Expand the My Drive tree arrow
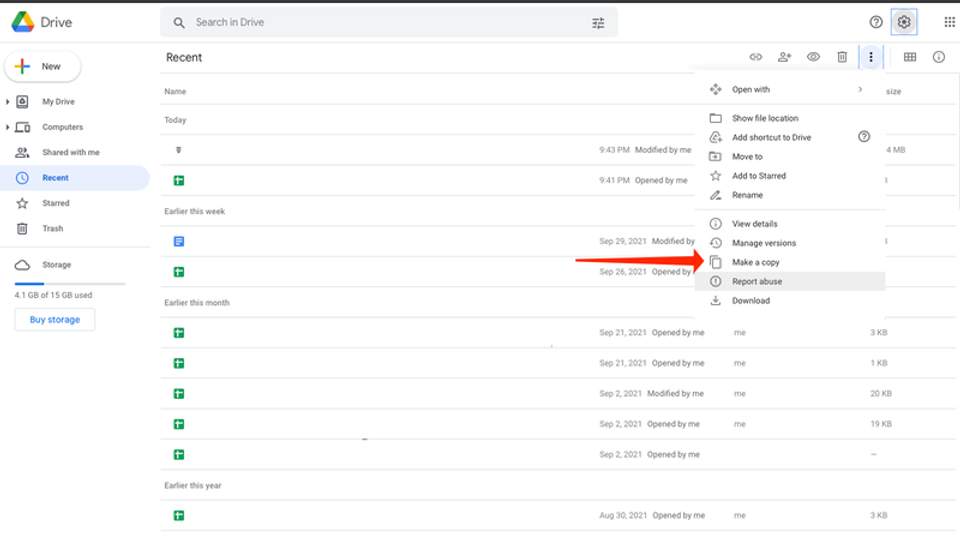The width and height of the screenshot is (960, 540). (7, 102)
